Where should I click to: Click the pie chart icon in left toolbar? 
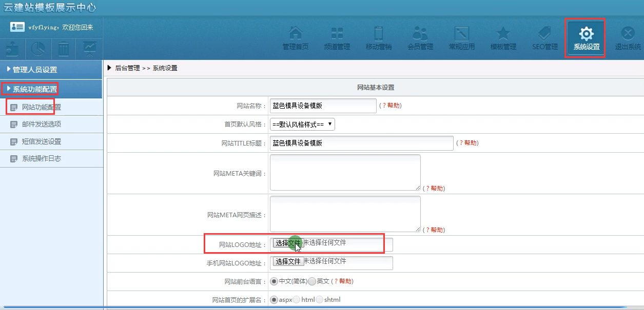pos(38,49)
